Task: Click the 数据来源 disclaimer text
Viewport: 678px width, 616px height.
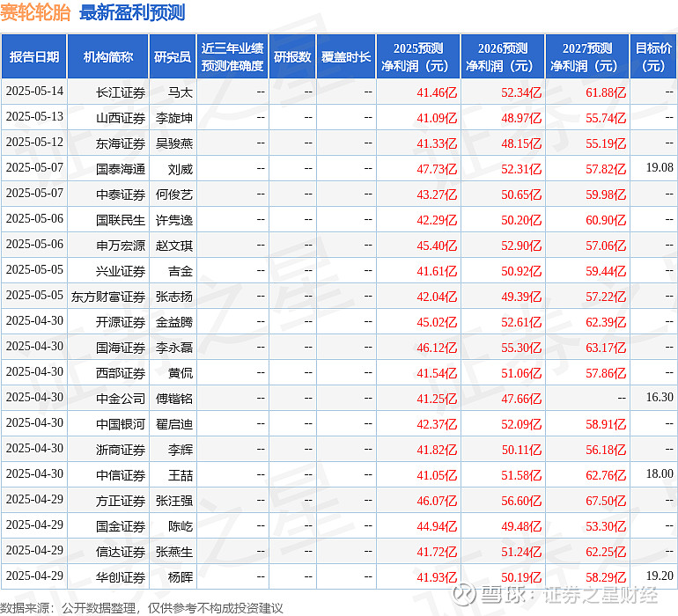Action: tap(142, 608)
